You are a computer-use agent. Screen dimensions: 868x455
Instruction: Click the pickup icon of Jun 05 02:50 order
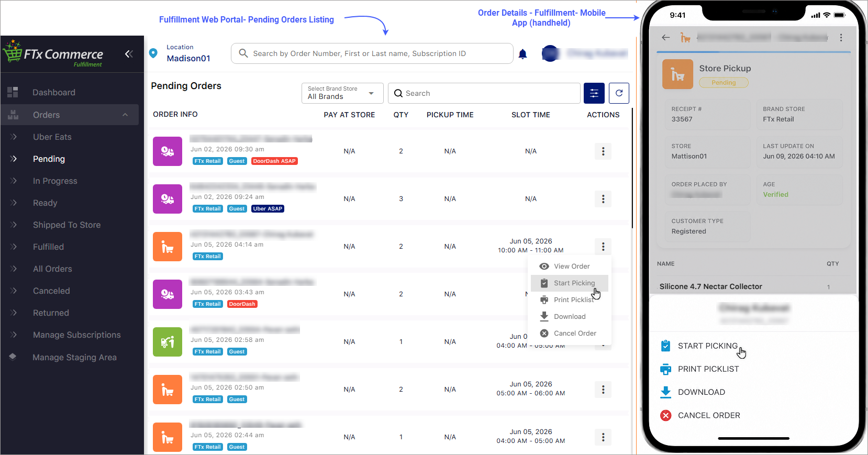168,390
